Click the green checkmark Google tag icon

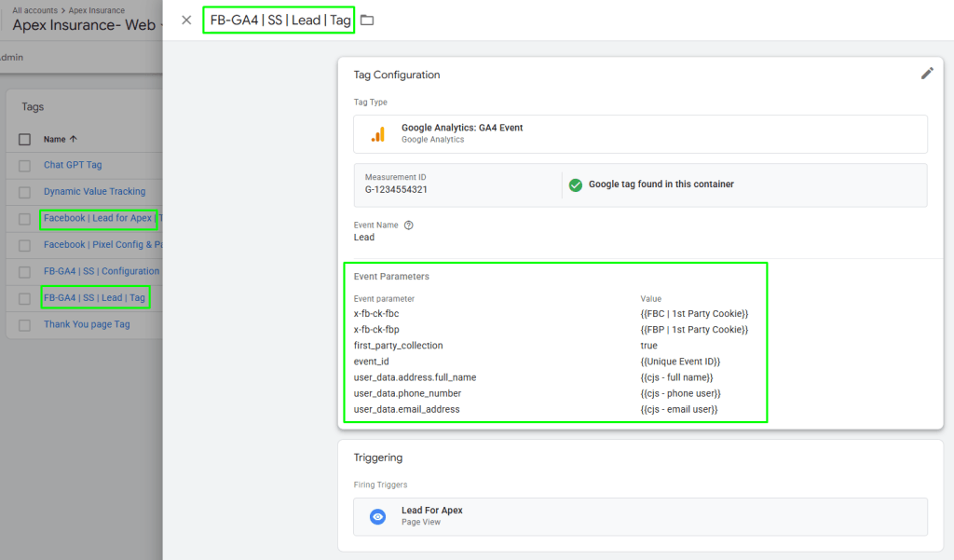click(x=575, y=184)
